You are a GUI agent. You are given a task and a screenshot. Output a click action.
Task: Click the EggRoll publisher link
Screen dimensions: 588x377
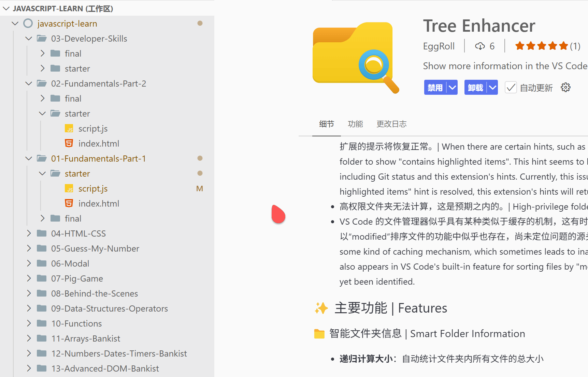(x=439, y=46)
